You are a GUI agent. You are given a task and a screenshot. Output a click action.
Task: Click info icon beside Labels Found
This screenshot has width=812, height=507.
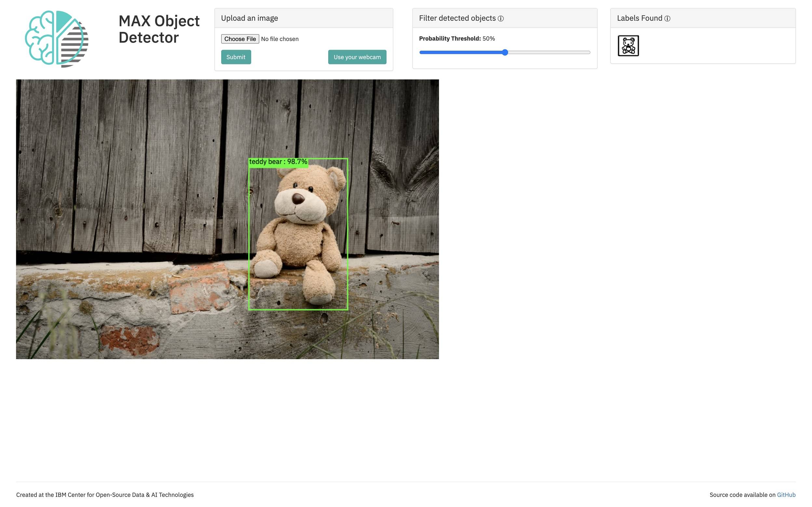(667, 19)
